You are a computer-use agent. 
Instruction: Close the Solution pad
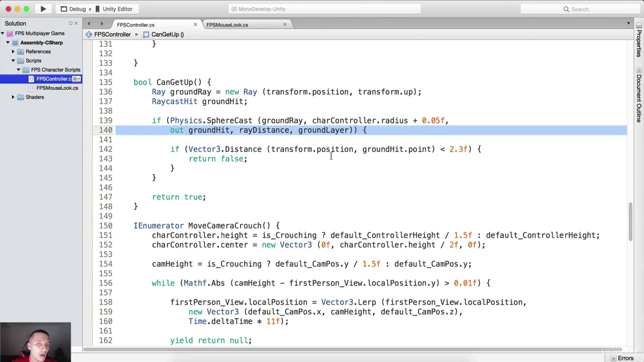point(76,24)
